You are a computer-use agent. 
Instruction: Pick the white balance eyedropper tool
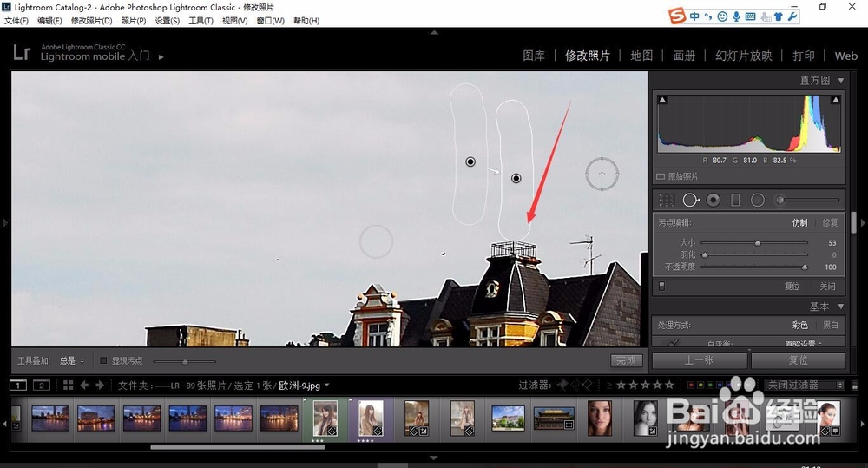pos(673,343)
